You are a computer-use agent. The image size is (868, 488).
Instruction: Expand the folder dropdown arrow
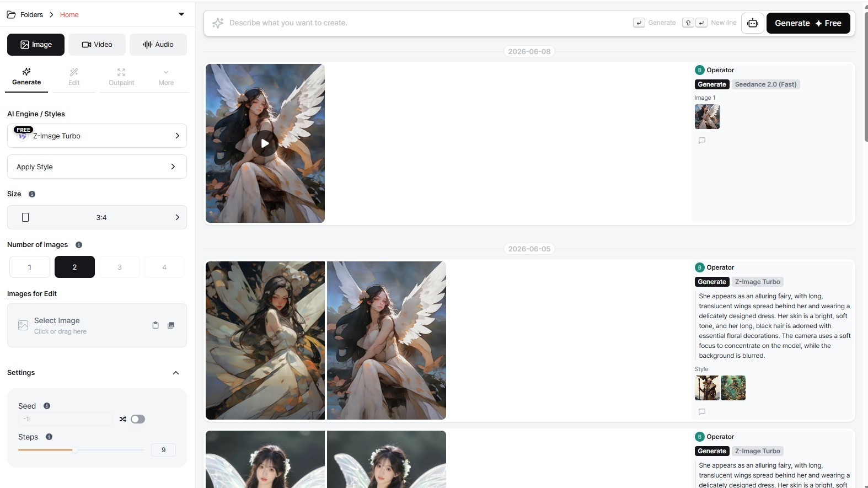pos(181,14)
